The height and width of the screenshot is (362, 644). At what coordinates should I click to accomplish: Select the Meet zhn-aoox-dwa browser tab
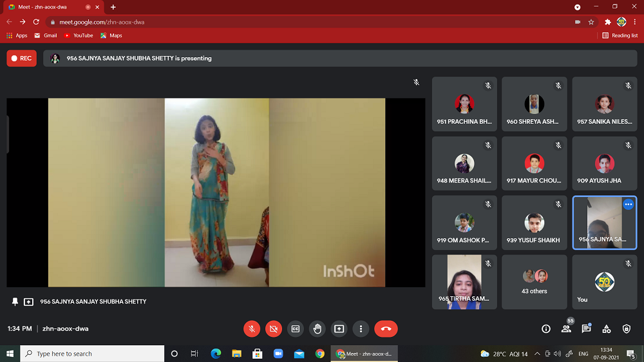(52, 7)
